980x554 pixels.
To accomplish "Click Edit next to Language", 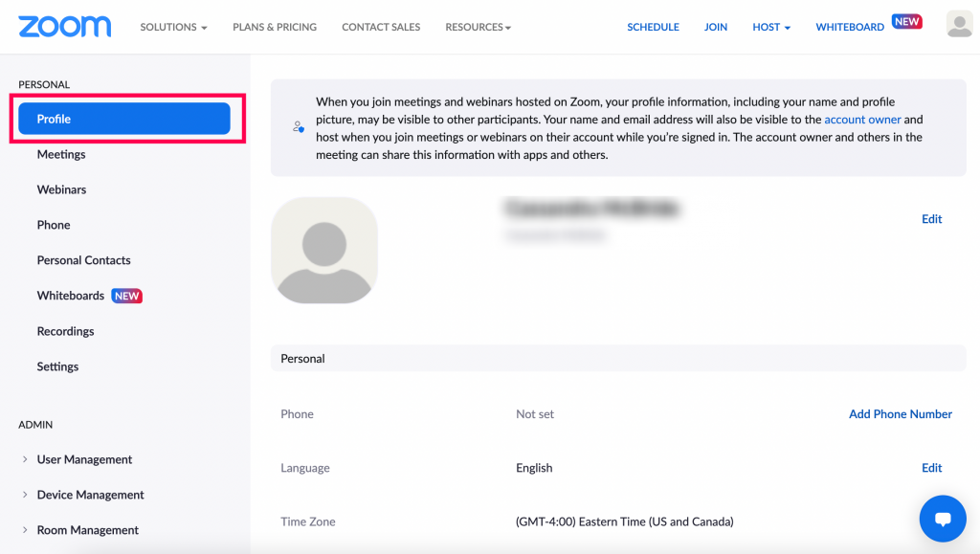I will (930, 468).
